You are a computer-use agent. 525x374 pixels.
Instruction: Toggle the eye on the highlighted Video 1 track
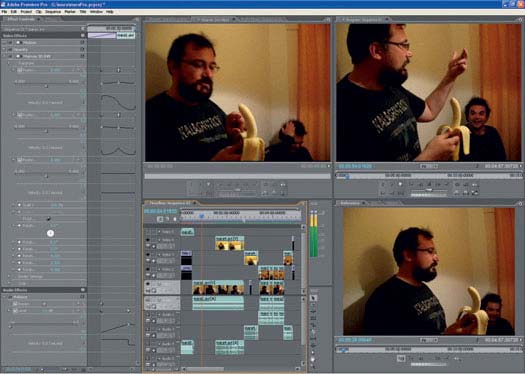click(148, 284)
